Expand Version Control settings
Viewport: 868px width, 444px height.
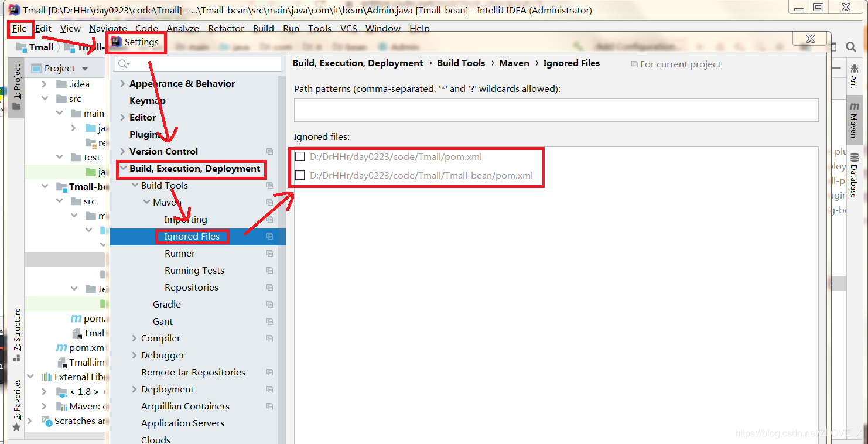pos(122,152)
